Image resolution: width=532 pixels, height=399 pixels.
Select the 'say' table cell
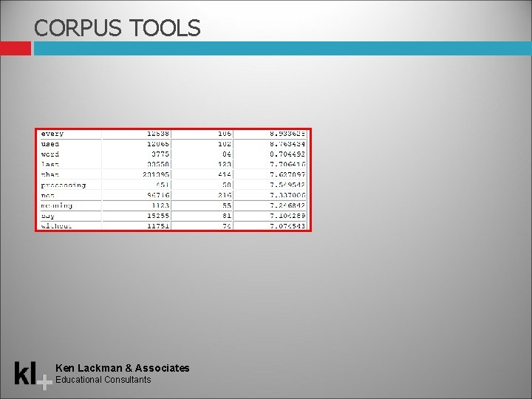click(x=71, y=216)
